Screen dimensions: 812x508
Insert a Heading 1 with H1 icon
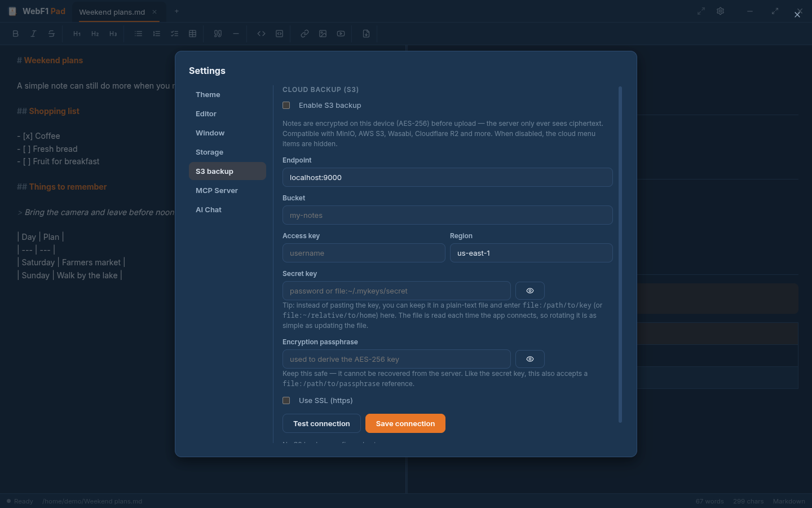(77, 34)
